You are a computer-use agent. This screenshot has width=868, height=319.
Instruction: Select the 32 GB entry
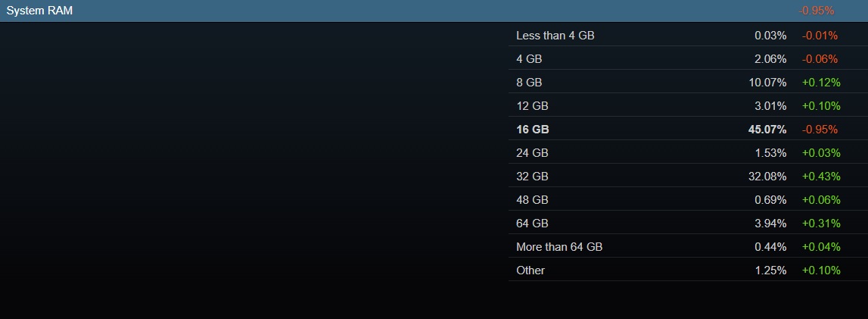(x=532, y=177)
